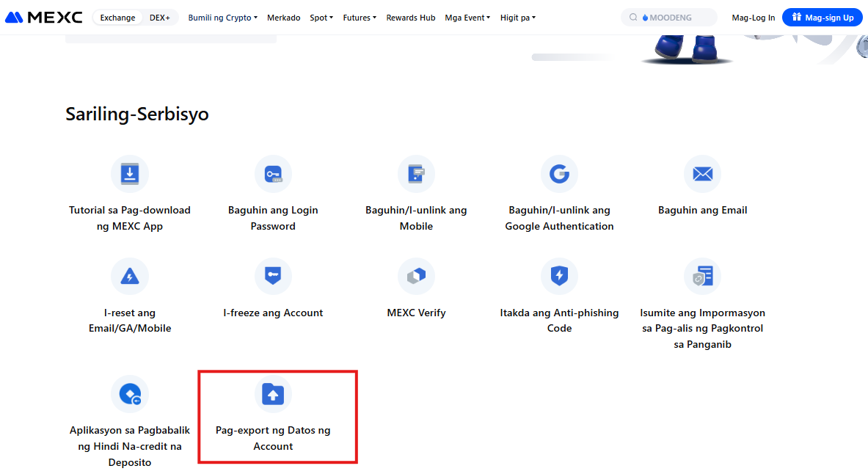Viewport: 868px width, 474px height.
Task: Click the Mag-Log In link
Action: pos(753,18)
